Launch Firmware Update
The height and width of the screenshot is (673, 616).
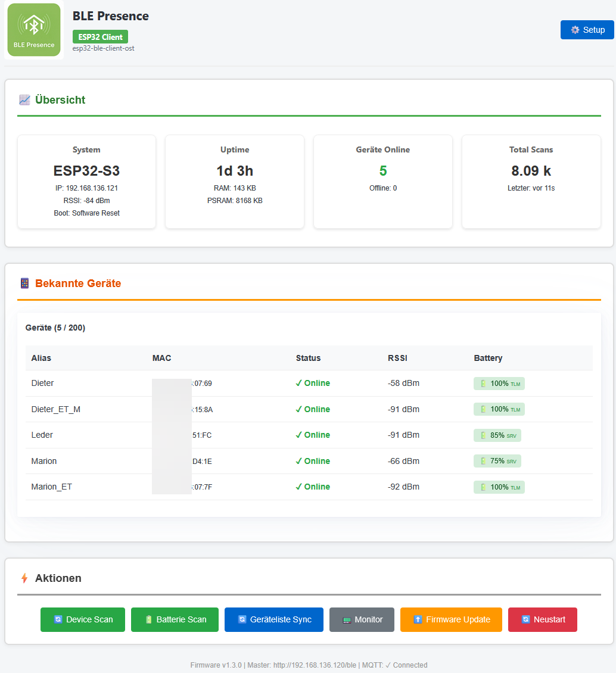point(451,619)
